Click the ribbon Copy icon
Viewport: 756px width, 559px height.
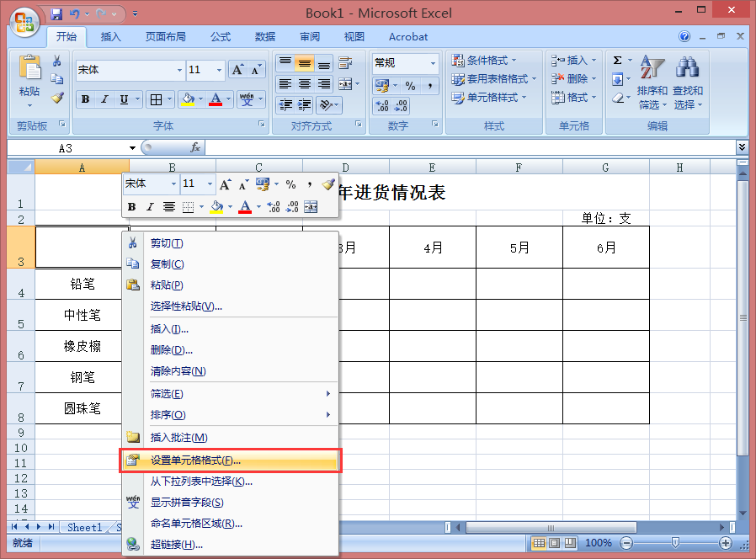[x=57, y=78]
